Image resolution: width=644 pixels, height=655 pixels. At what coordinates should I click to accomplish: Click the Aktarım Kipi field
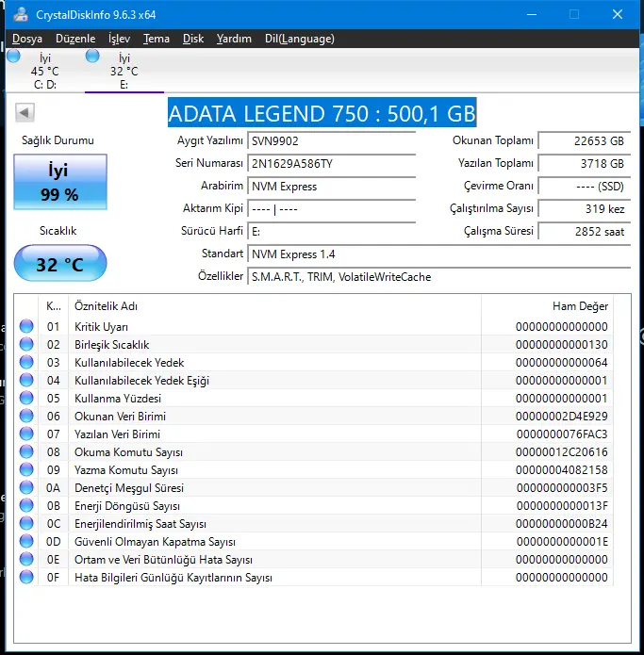pos(331,208)
